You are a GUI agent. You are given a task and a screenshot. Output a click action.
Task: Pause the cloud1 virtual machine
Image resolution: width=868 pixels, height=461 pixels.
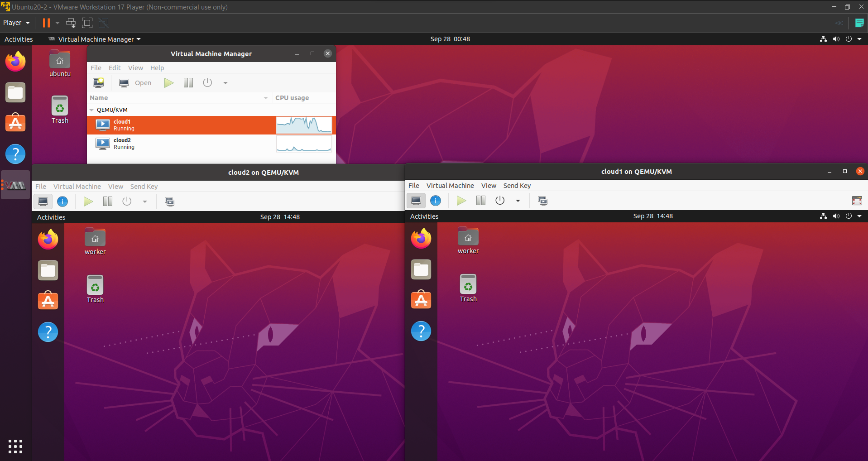point(481,201)
